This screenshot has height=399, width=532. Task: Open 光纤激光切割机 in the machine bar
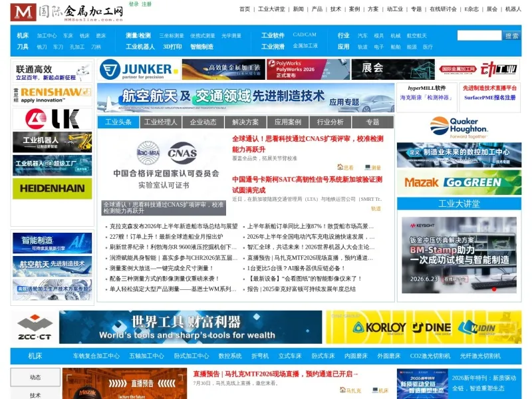[480, 356]
